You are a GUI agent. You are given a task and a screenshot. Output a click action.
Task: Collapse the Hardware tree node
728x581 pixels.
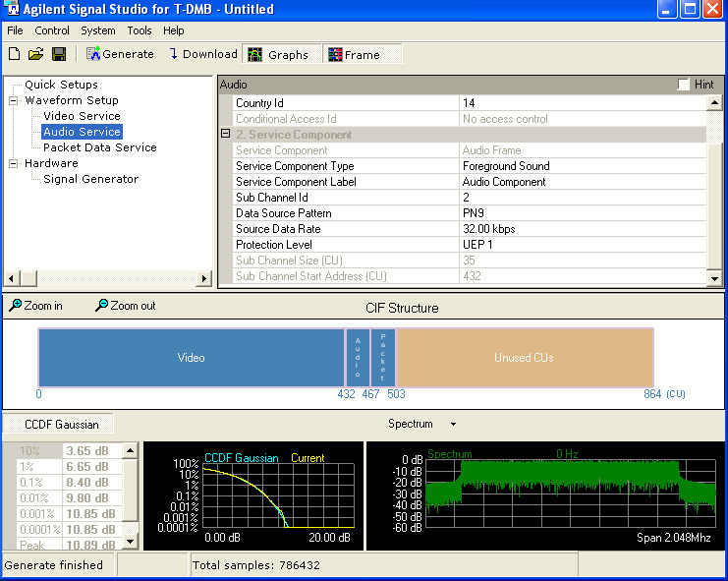coord(14,163)
